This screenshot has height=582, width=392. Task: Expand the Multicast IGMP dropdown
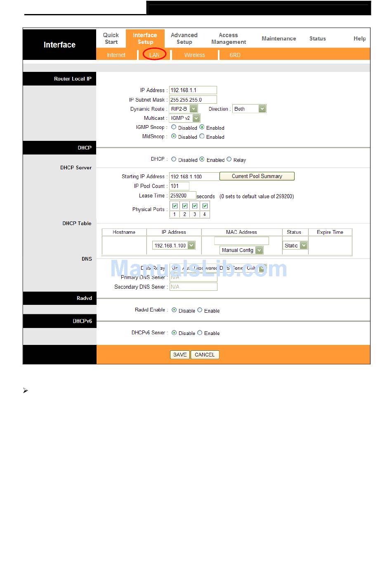[185, 118]
